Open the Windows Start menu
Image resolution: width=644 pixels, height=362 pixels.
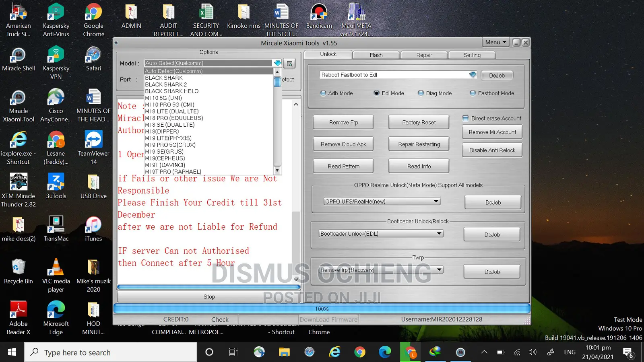tap(12, 352)
